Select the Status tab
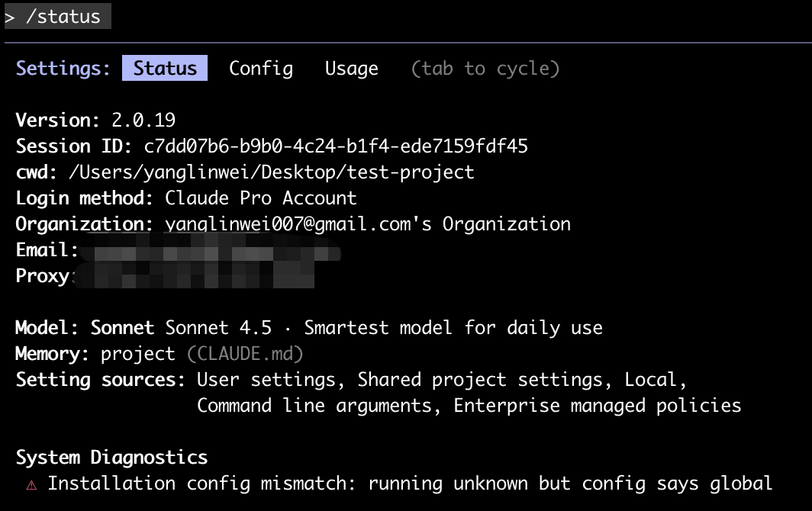 tap(165, 69)
